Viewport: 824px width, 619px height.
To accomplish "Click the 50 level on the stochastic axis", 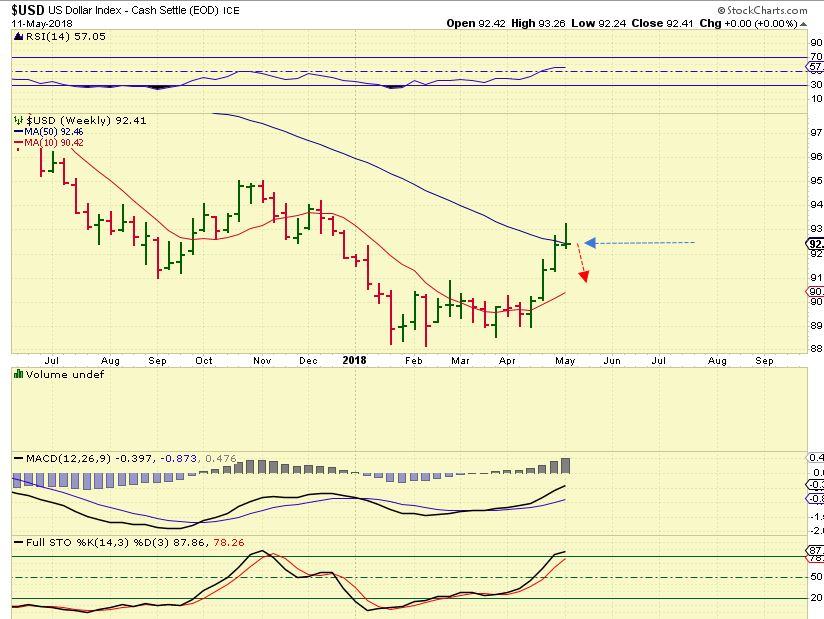I will tap(816, 576).
